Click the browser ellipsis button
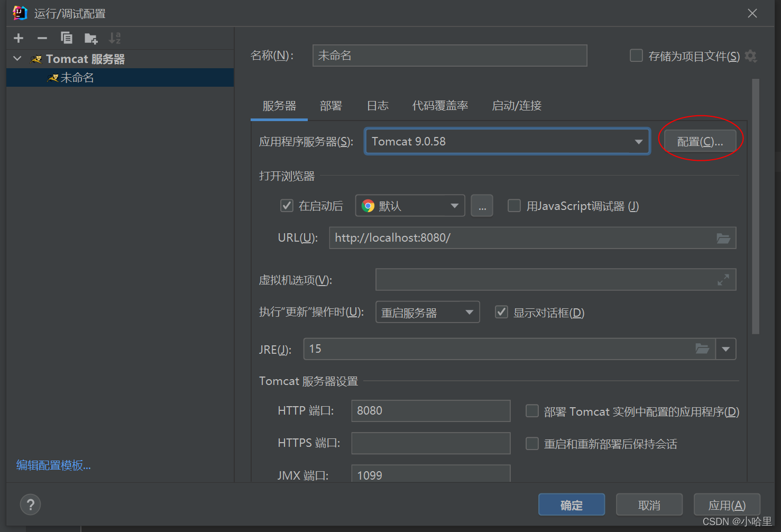 [482, 206]
